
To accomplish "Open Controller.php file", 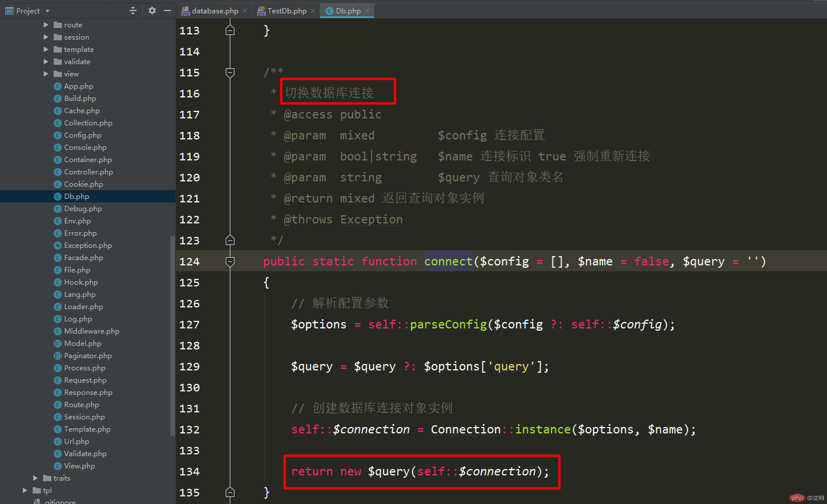I will pyautogui.click(x=89, y=172).
